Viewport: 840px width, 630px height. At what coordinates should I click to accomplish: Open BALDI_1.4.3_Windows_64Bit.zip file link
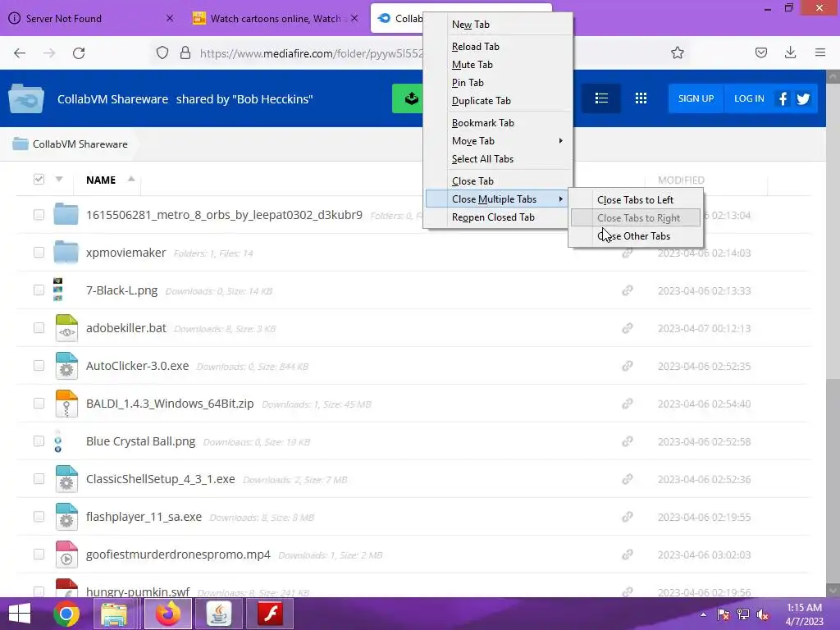[170, 404]
